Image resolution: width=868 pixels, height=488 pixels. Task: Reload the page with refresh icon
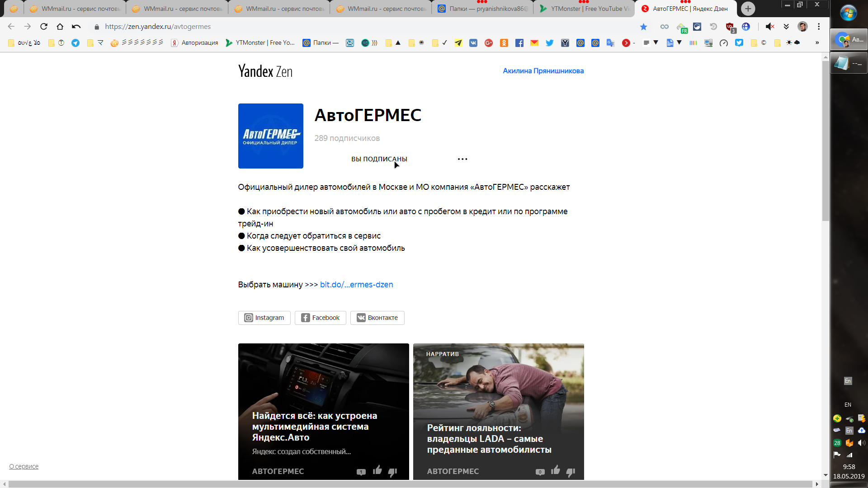tap(44, 27)
